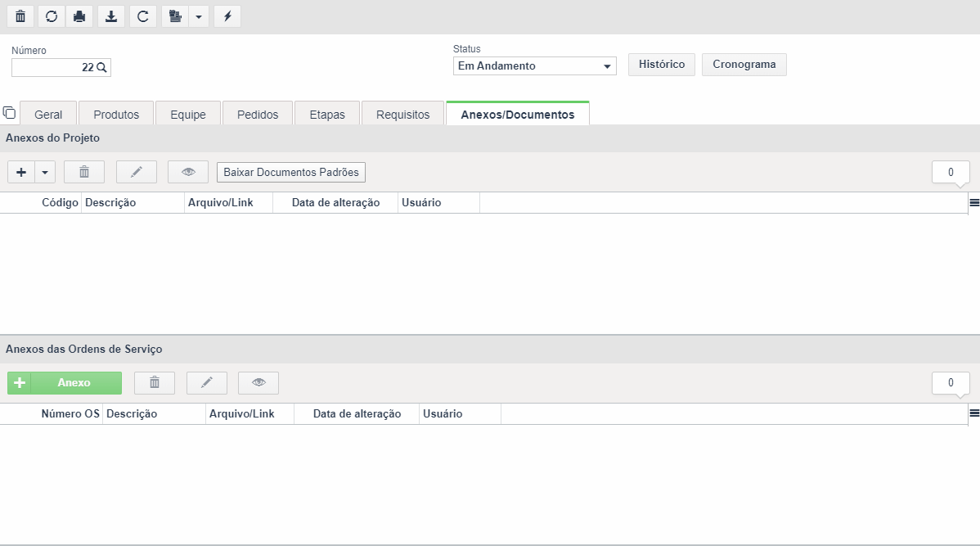980x546 pixels.
Task: Open the Status dropdown showing Em Andamento
Action: (534, 65)
